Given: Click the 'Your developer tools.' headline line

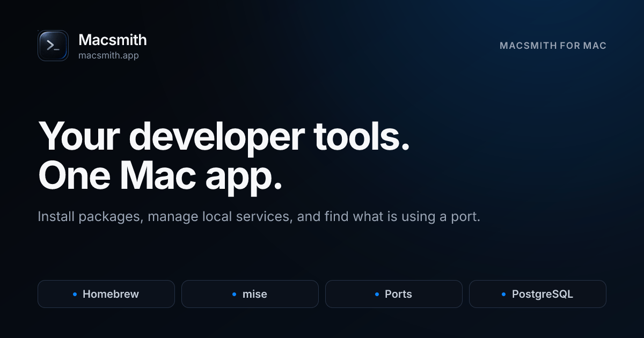Looking at the screenshot, I should [x=224, y=138].
